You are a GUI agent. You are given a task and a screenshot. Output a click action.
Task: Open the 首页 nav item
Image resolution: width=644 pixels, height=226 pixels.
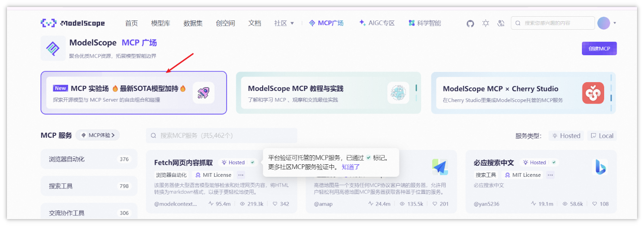tap(132, 23)
